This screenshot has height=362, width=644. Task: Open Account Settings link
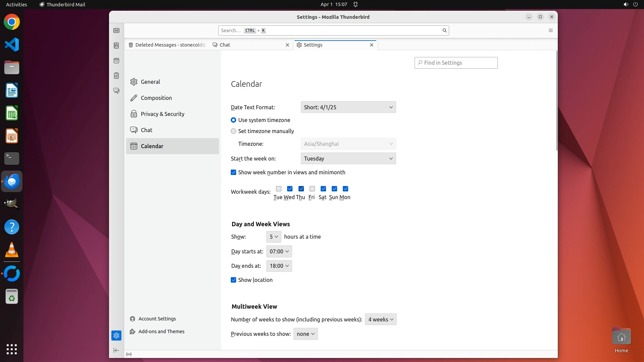(157, 319)
